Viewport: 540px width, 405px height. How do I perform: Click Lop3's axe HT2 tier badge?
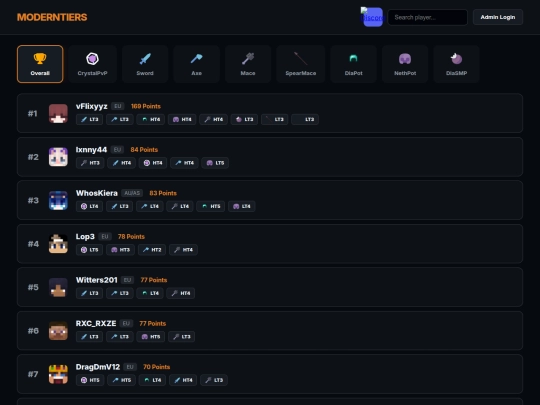(x=152, y=250)
